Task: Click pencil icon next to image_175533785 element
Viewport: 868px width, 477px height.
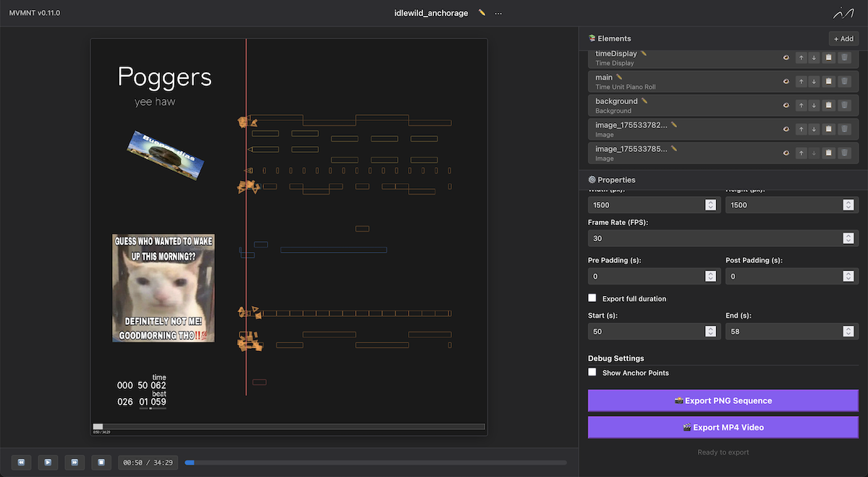Action: point(674,149)
